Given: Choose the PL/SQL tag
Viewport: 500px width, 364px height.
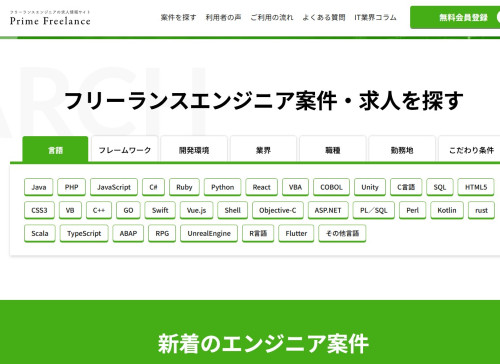Looking at the screenshot, I should (x=374, y=210).
